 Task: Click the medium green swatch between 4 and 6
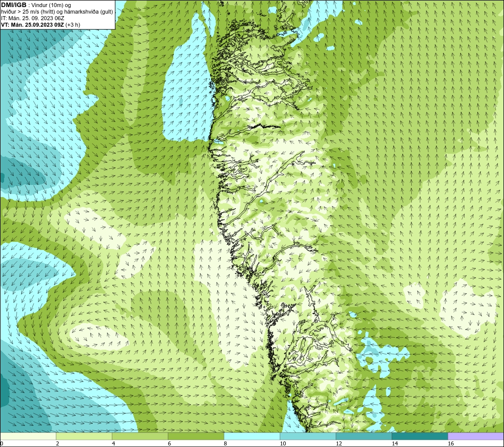coord(140,436)
